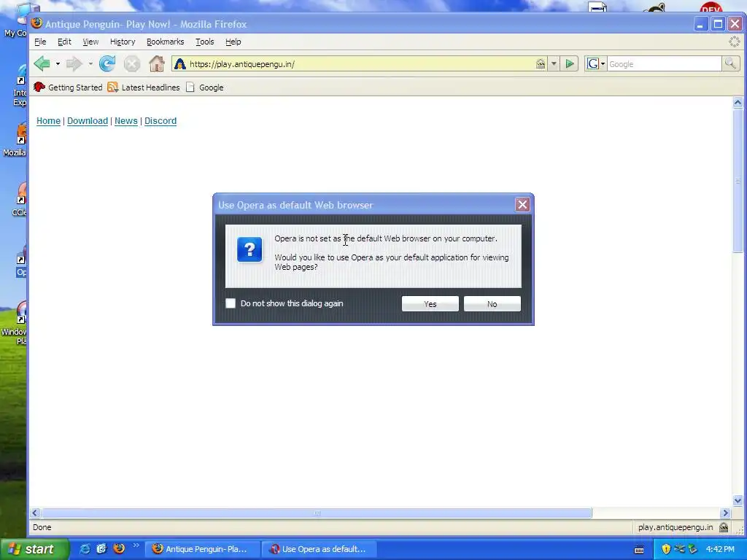This screenshot has height=560, width=747.
Task: Open the View menu
Action: pyautogui.click(x=90, y=42)
